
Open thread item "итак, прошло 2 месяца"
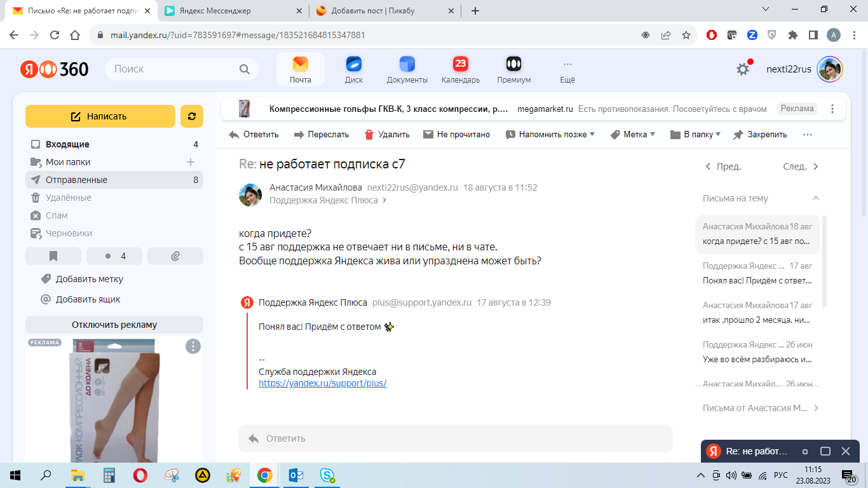click(757, 312)
